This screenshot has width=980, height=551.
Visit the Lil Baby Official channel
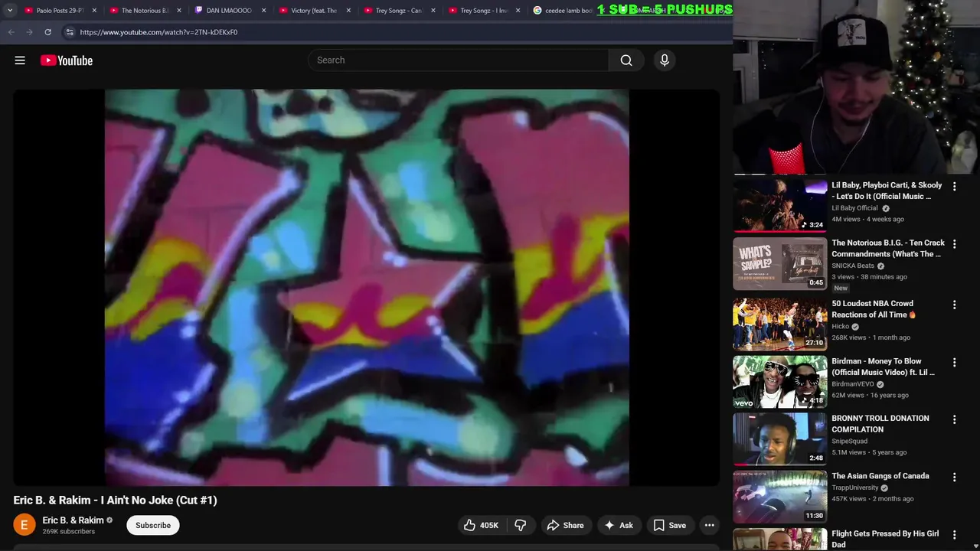coord(854,208)
